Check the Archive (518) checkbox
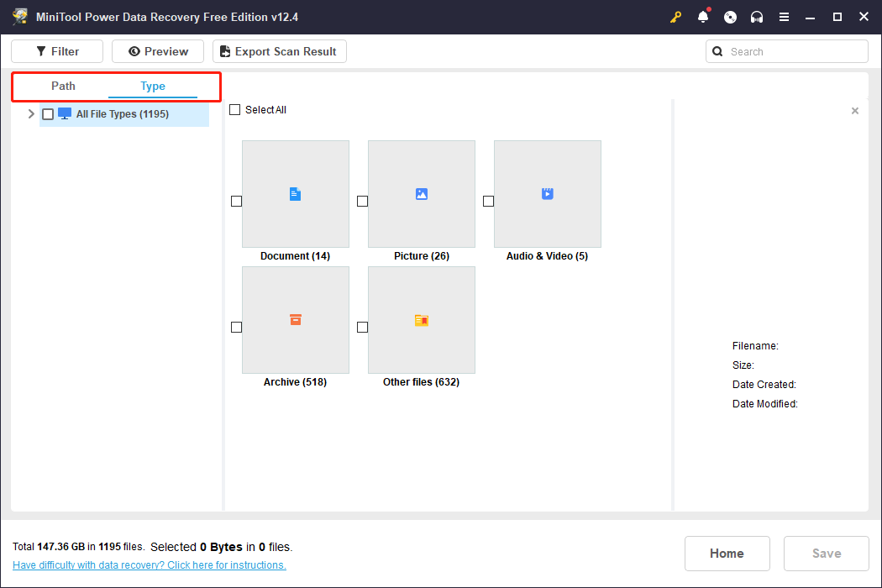The height and width of the screenshot is (588, 882). point(236,327)
